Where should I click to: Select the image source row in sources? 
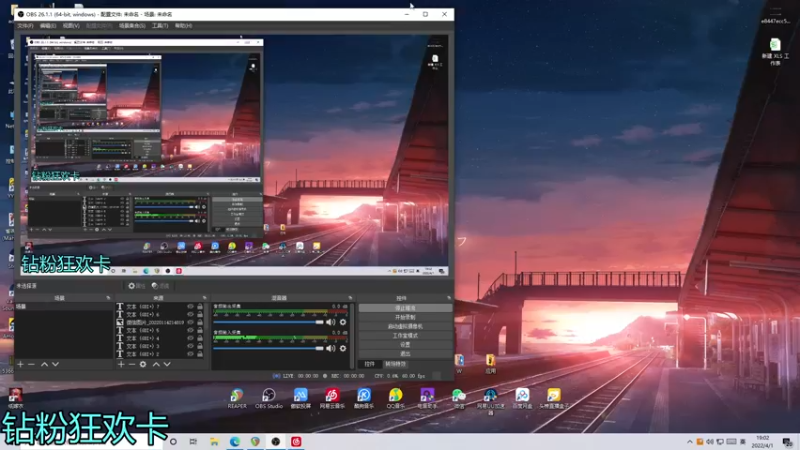[x=161, y=322]
